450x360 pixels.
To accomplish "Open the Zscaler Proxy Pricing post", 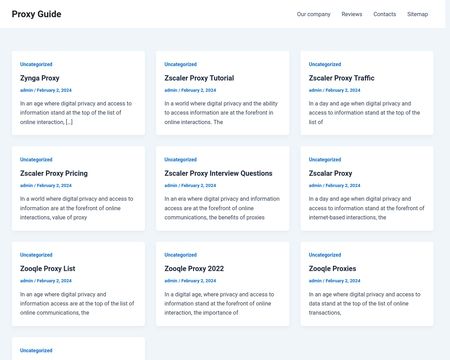I will coord(54,173).
